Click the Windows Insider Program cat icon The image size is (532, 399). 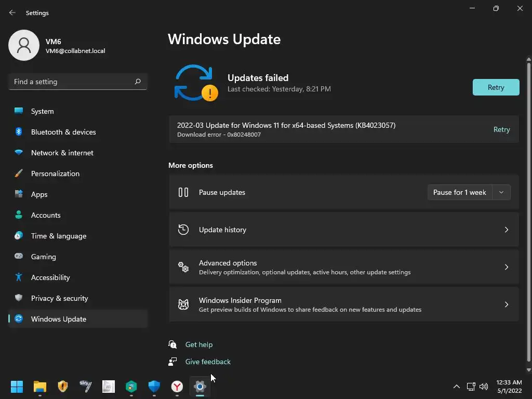pyautogui.click(x=183, y=304)
